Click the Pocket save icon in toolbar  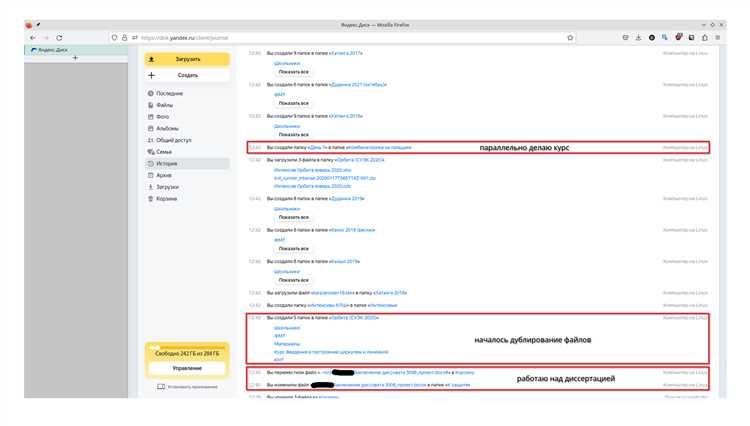625,37
